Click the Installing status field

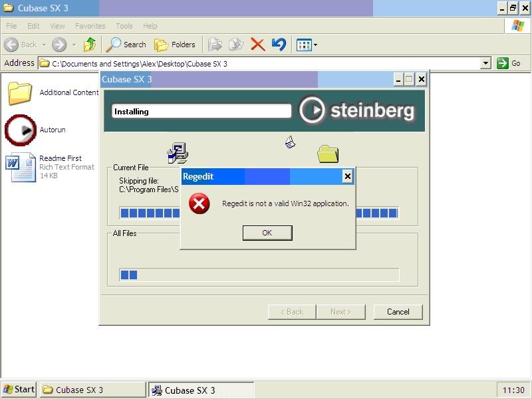201,111
